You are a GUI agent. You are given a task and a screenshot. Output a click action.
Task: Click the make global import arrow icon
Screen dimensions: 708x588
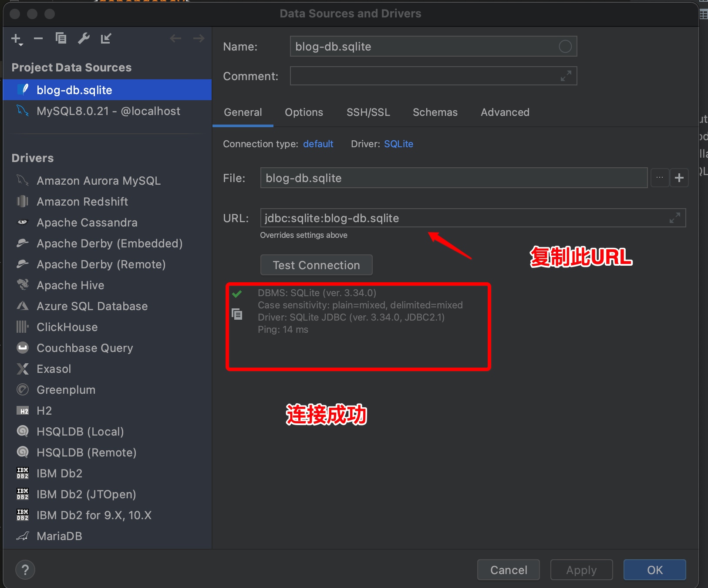click(106, 39)
